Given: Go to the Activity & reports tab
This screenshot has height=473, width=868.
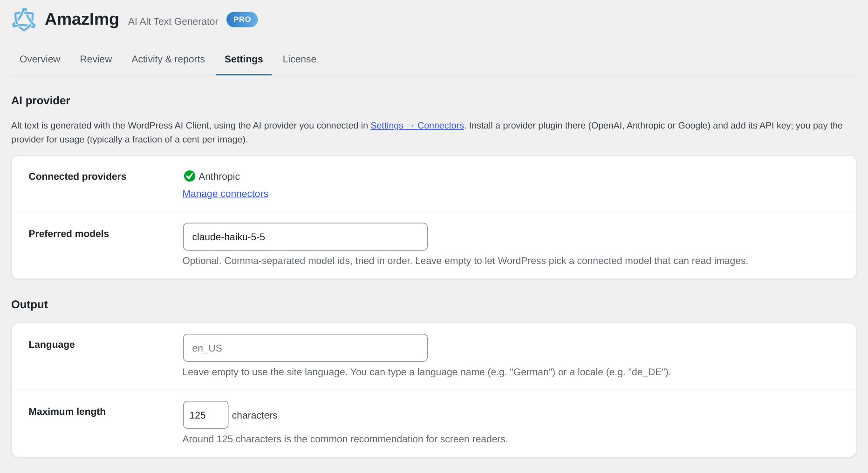Looking at the screenshot, I should coord(168,59).
